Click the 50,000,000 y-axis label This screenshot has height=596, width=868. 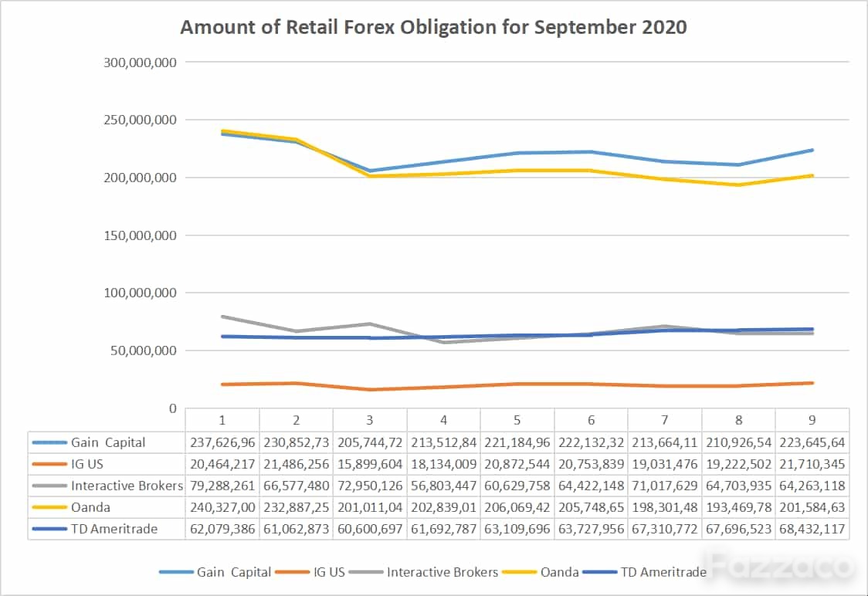coord(144,350)
